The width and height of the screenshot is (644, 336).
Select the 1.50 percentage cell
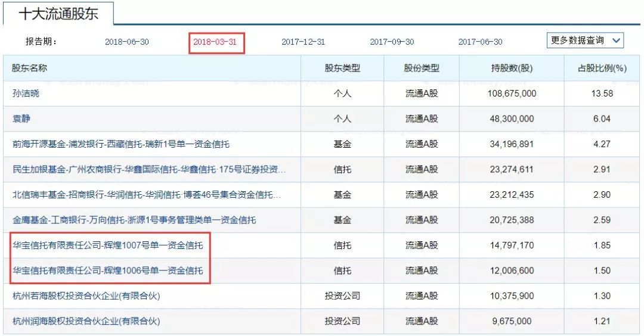click(x=602, y=271)
